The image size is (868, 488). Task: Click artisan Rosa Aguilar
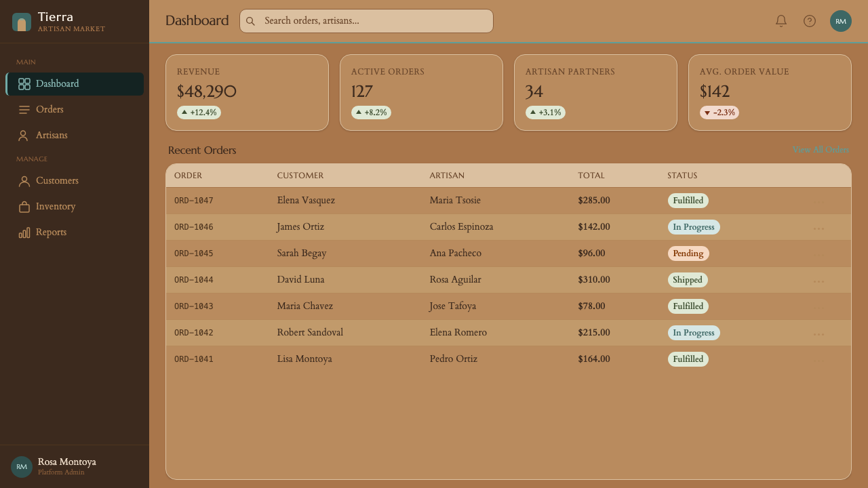click(456, 280)
